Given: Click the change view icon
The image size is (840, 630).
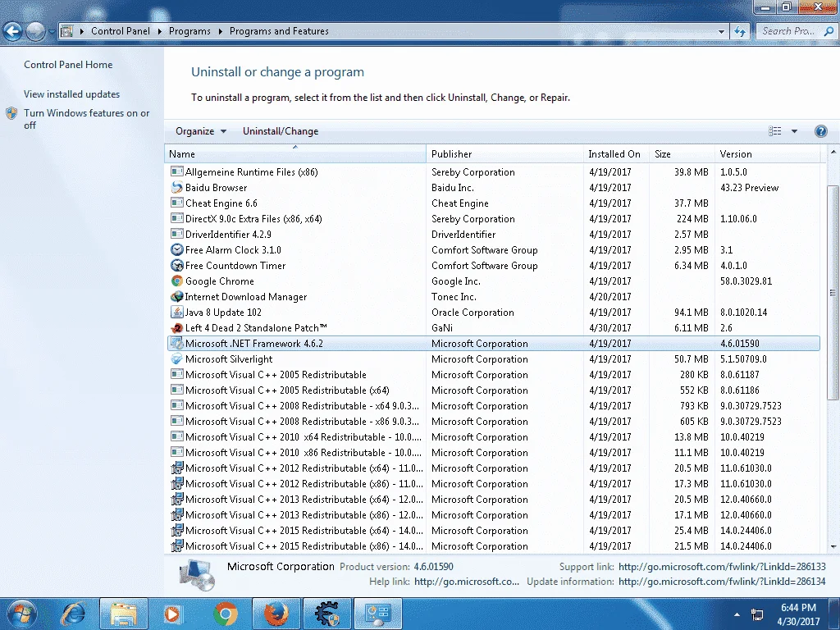Looking at the screenshot, I should pyautogui.click(x=774, y=131).
